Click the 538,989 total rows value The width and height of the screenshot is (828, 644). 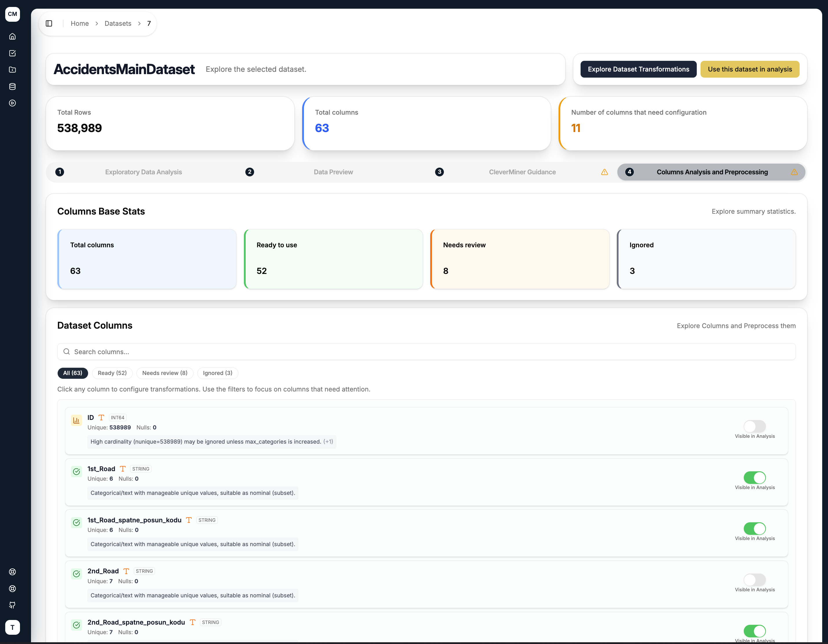coord(80,128)
